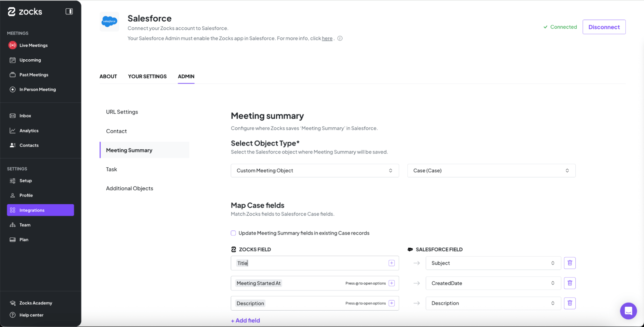Switch to YOUR SETTINGS tab

coord(147,76)
